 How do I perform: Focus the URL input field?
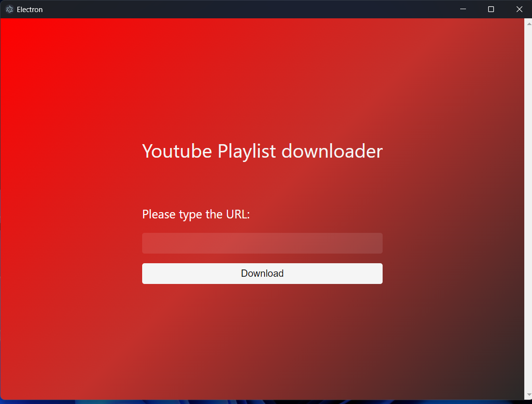click(x=262, y=243)
